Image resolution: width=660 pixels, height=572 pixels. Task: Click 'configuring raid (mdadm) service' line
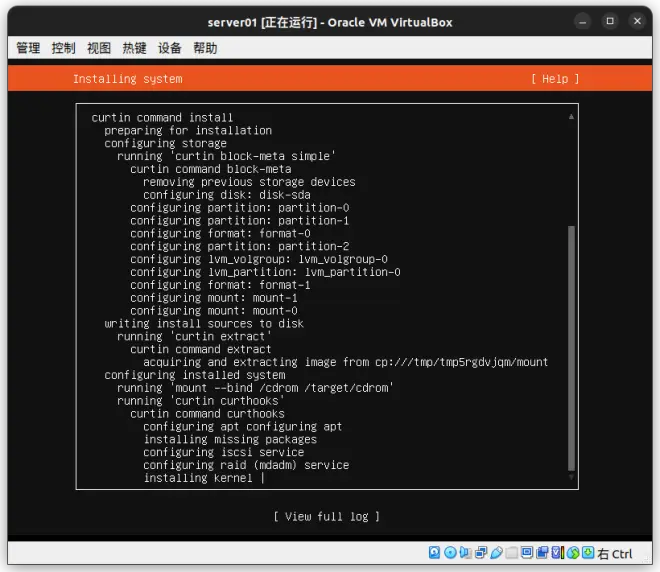click(x=246, y=465)
